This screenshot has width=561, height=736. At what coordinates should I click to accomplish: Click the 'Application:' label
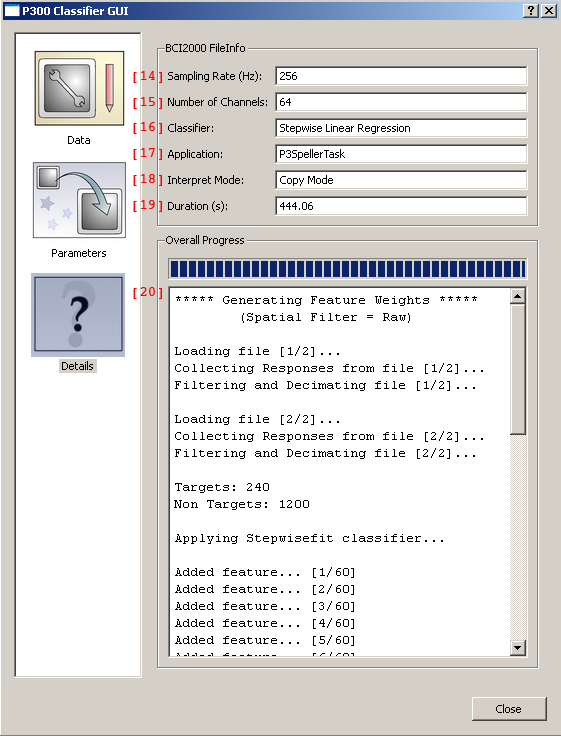195,154
